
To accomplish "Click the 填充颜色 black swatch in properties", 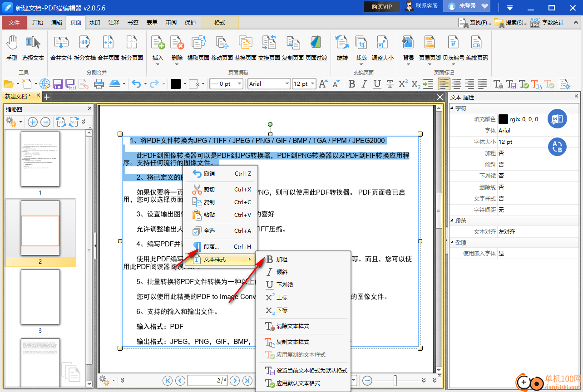I will point(503,119).
